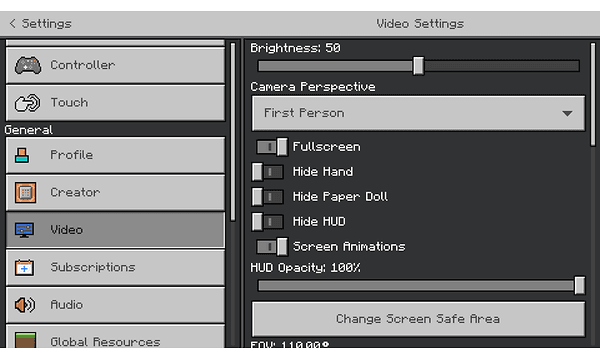Click the Video monitor icon

click(x=24, y=230)
